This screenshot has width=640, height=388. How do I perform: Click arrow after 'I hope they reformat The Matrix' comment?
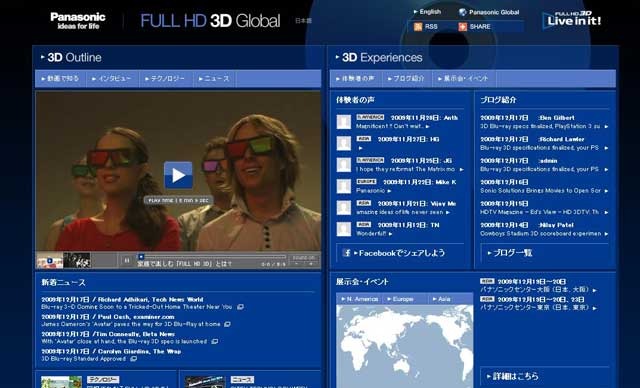(461, 169)
